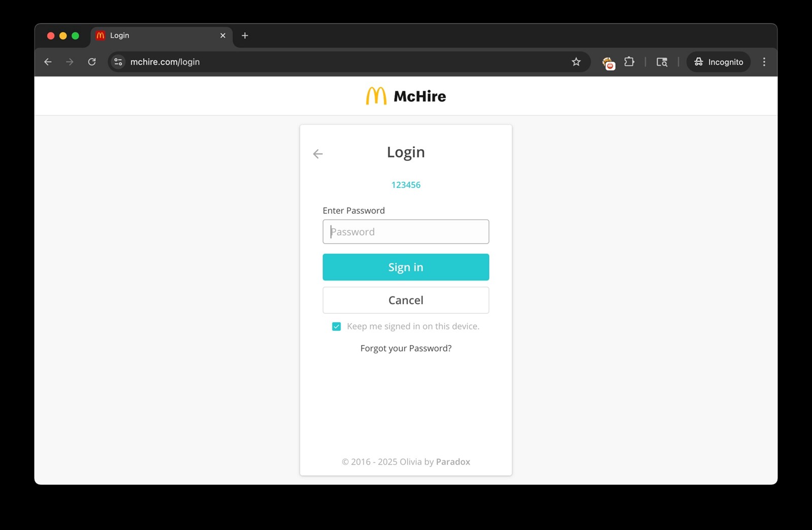Select the Login browser tab
This screenshot has width=812, height=530.
(161, 36)
